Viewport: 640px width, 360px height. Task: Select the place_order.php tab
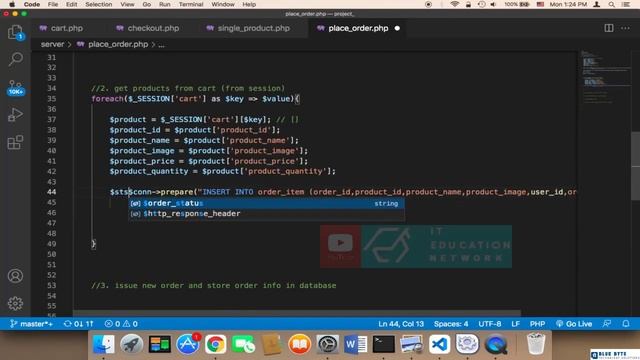pyautogui.click(x=358, y=28)
